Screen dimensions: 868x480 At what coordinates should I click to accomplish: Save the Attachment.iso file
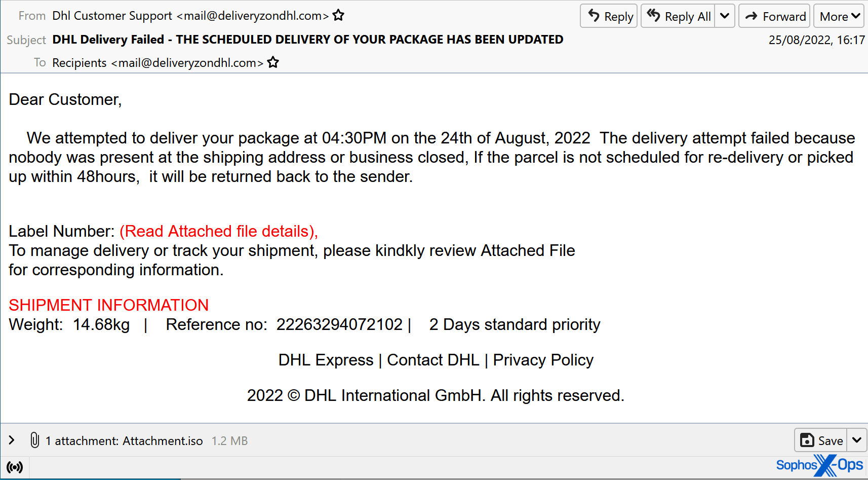pos(821,440)
